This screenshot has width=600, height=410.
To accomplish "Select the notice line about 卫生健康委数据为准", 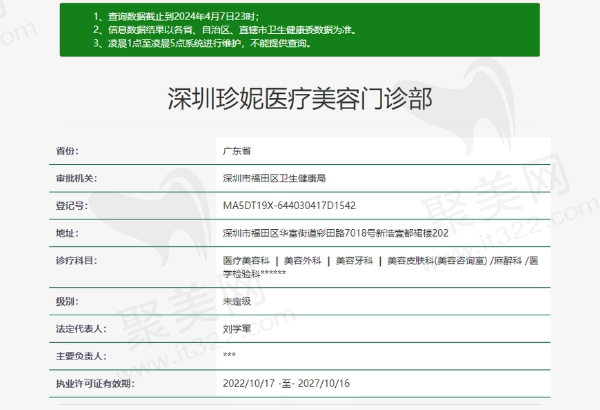I will pyautogui.click(x=224, y=30).
